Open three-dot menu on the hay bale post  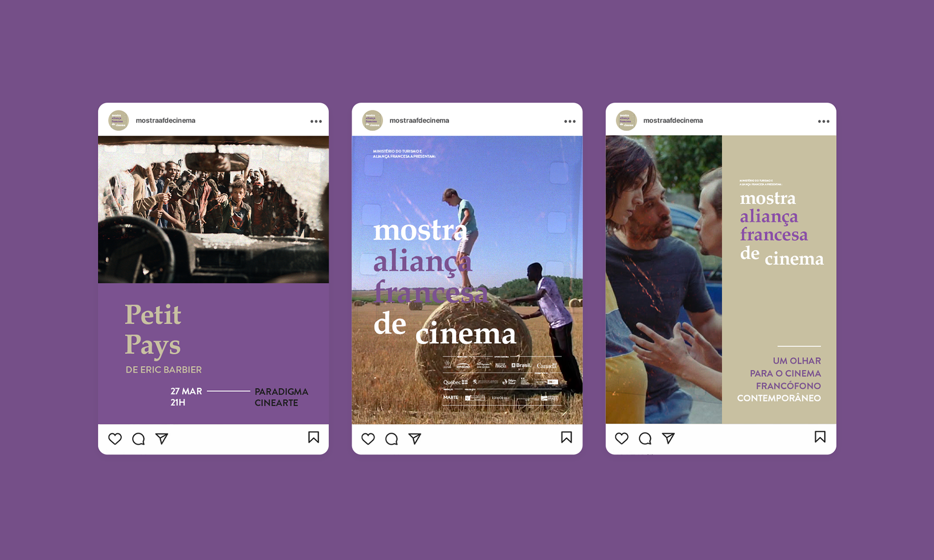[570, 122]
